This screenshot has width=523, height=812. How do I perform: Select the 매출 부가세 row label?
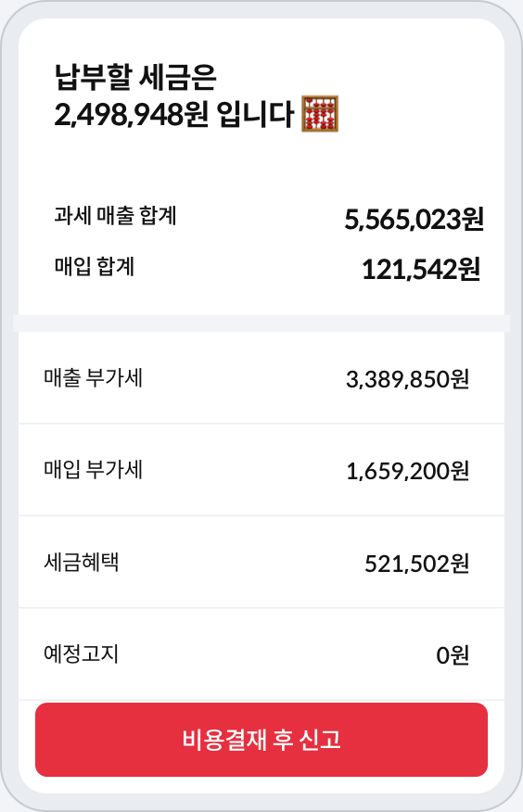(x=94, y=377)
